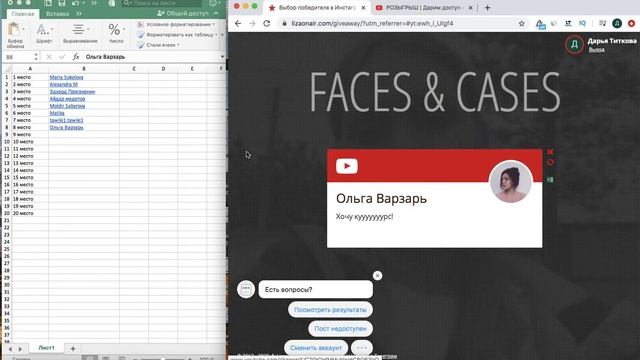Viewport: 640px width, 360px height.
Task: Close the Есть вопросы chat popup
Action: (378, 276)
